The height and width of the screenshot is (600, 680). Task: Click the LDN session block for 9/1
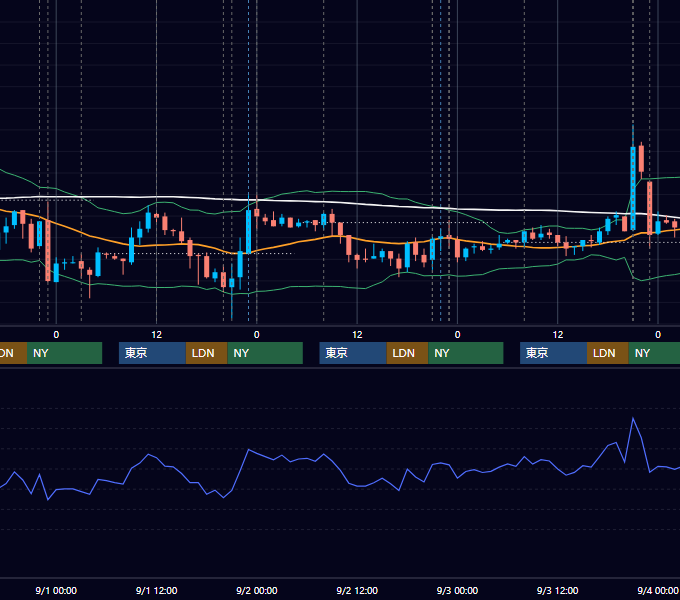click(x=206, y=353)
